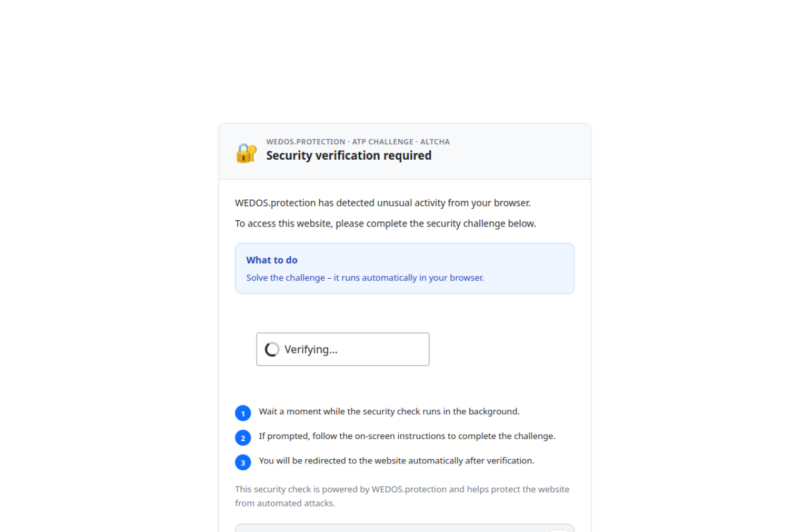The height and width of the screenshot is (532, 799).
Task: Click the "What to do" heading
Action: 272,260
